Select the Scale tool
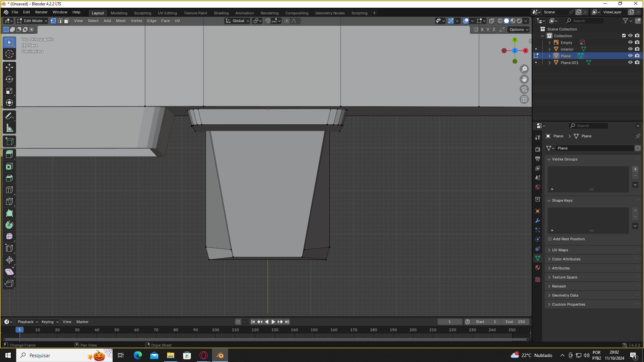The height and width of the screenshot is (362, 644). (x=9, y=91)
